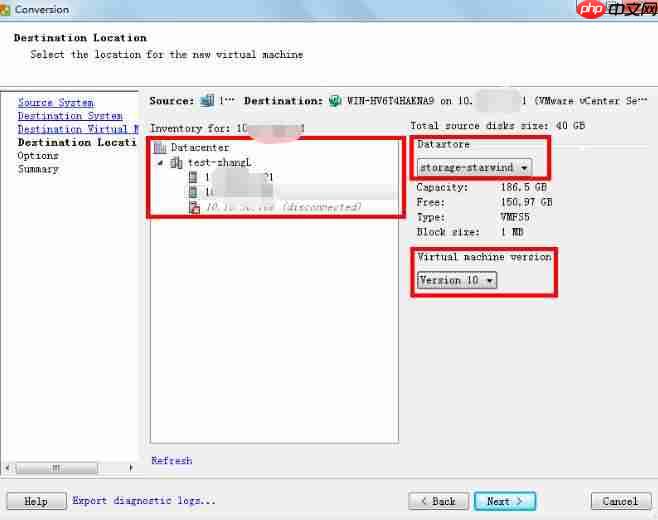This screenshot has height=520, width=658.
Task: Select the test-zhangL cluster icon
Action: point(177,162)
